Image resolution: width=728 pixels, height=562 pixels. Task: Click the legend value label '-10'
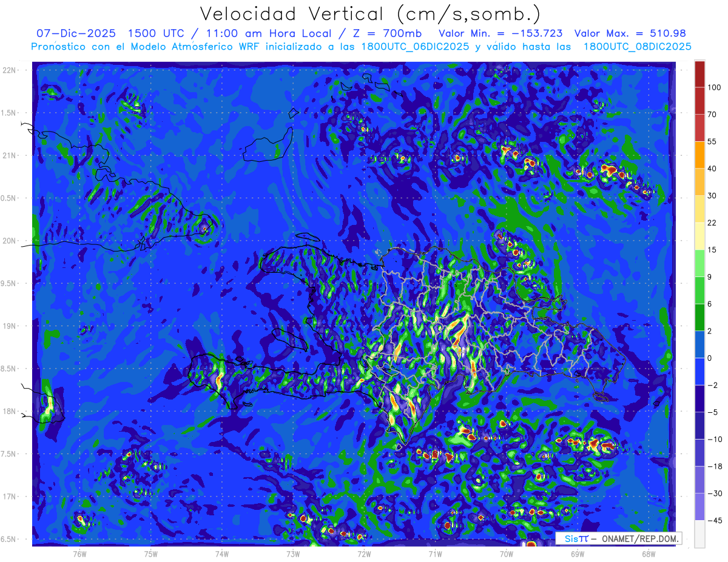coord(715,440)
